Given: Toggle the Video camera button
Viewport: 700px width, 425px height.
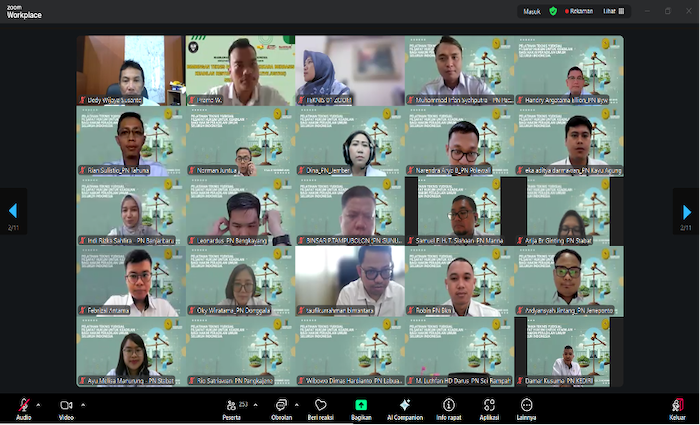Looking at the screenshot, I should (x=66, y=405).
